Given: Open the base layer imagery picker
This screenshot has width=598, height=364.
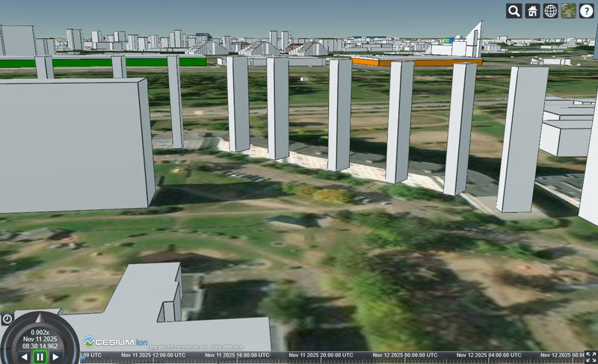Looking at the screenshot, I should 569,10.
